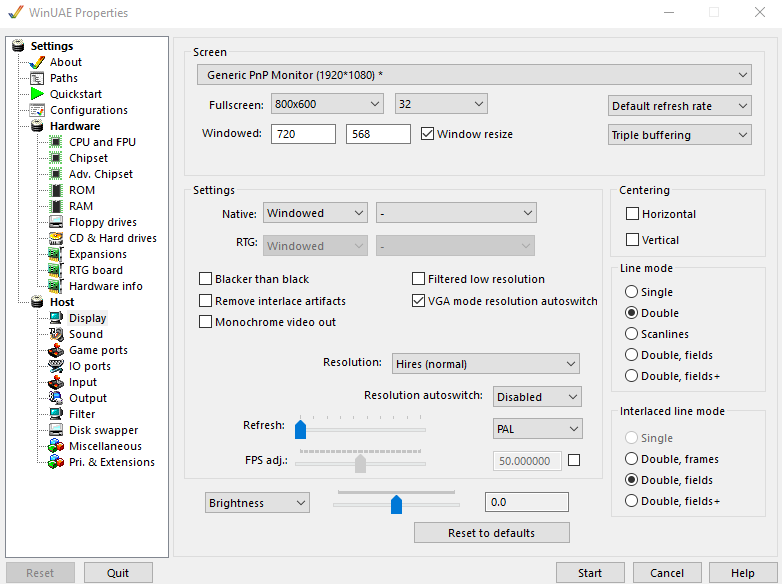Image resolution: width=782 pixels, height=584 pixels.
Task: Check Horizontal centering
Action: coord(632,213)
